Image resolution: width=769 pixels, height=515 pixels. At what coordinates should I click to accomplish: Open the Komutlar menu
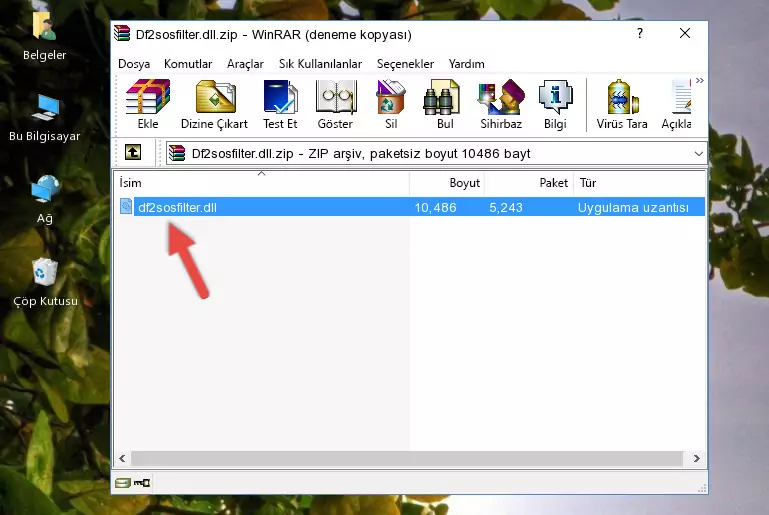(x=188, y=64)
